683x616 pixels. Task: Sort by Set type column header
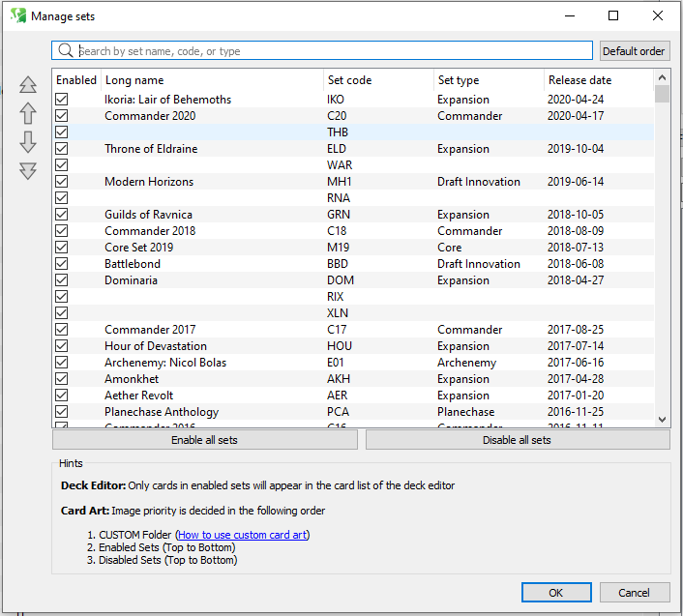(489, 80)
